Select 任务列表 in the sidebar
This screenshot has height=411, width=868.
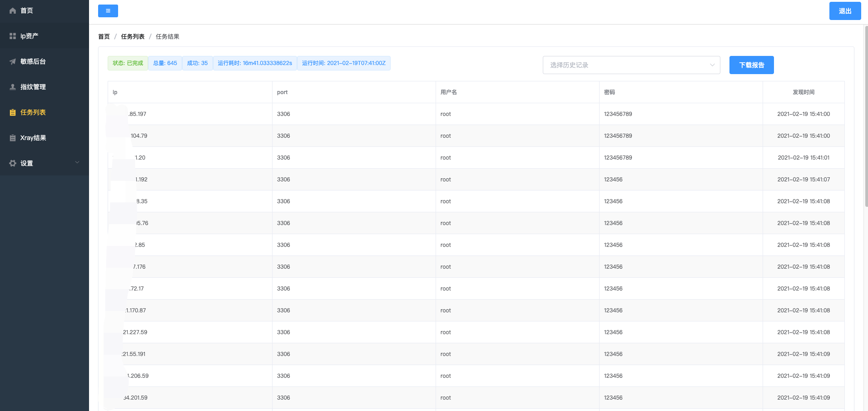click(45, 112)
